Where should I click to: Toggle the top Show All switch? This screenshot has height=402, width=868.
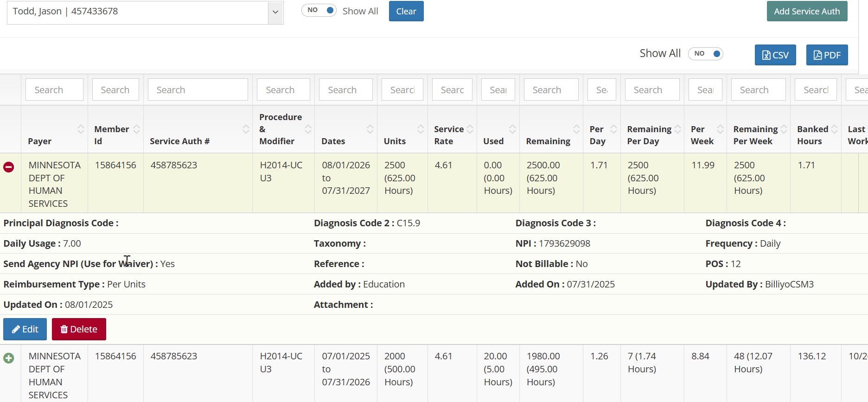[x=319, y=10]
